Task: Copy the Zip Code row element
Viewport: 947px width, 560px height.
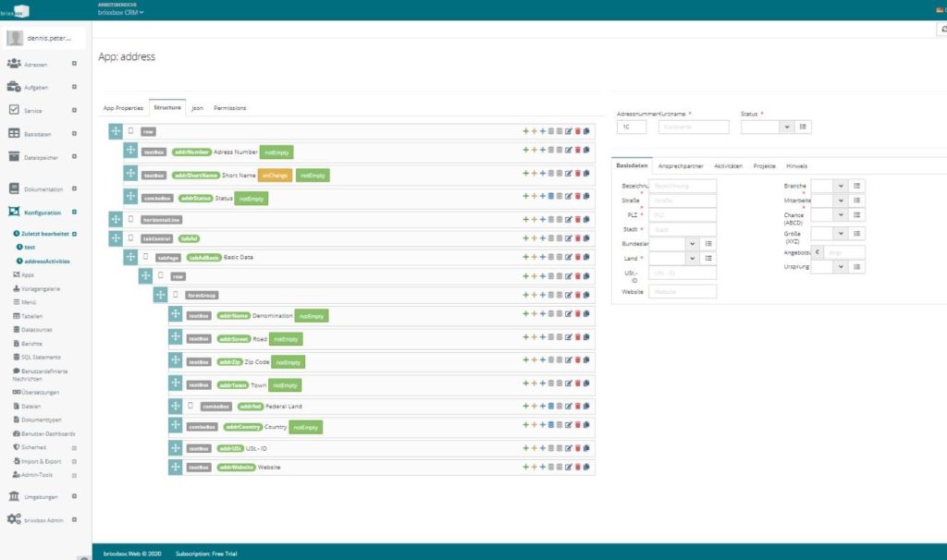Action: [586, 359]
